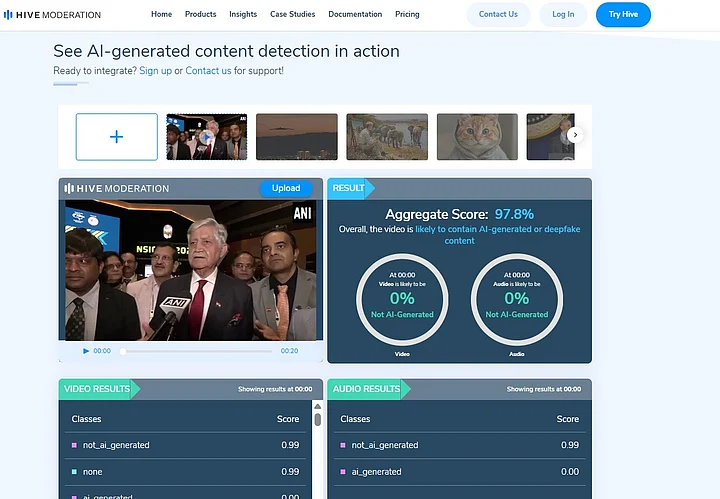Select the presidential seal sample thumbnail
This screenshot has height=499, width=720.
[x=551, y=137]
